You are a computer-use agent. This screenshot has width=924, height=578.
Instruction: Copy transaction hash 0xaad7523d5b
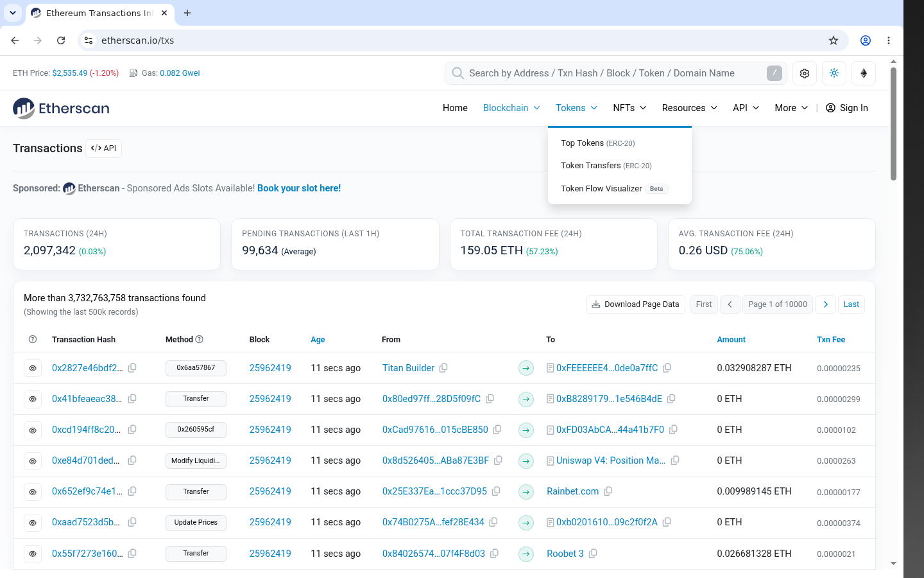132,522
